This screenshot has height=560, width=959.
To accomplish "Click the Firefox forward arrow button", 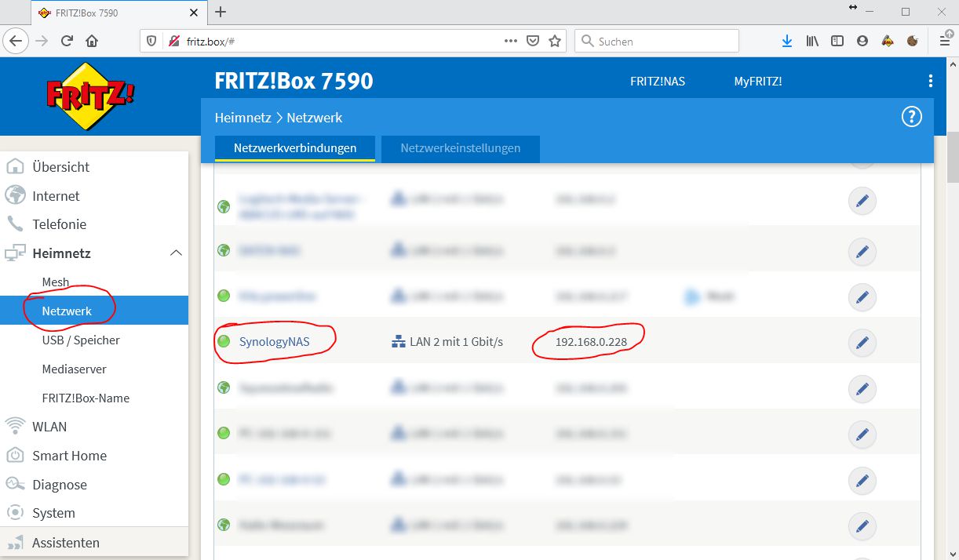I will pyautogui.click(x=42, y=42).
